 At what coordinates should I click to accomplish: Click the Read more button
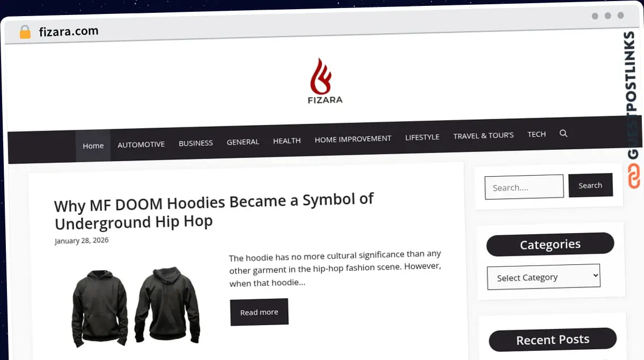(259, 312)
